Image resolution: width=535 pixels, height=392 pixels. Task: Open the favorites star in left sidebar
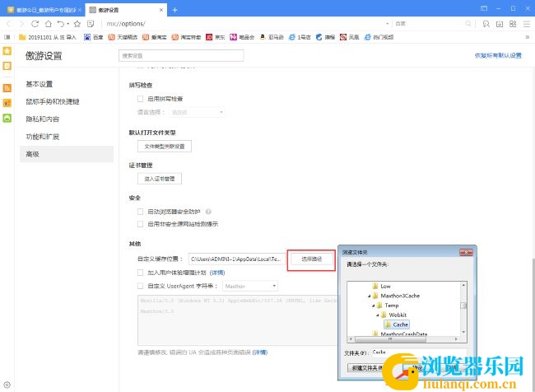7,51
